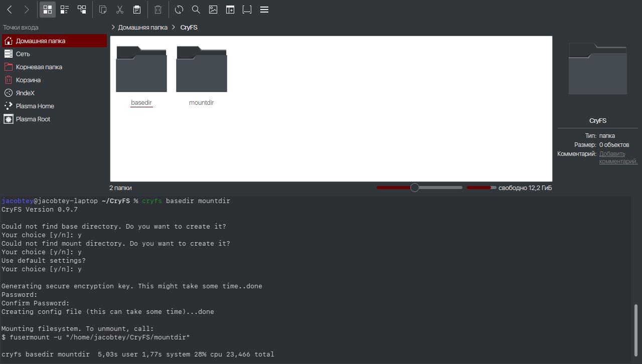Click Добавить комментарий link
642x364 pixels.
point(618,157)
